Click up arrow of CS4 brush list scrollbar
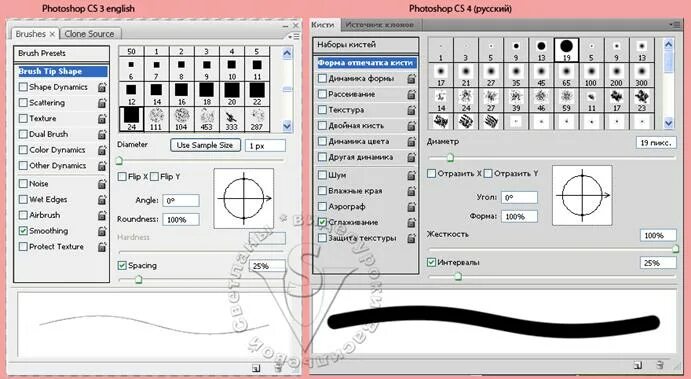This screenshot has width=691, height=379. (668, 44)
